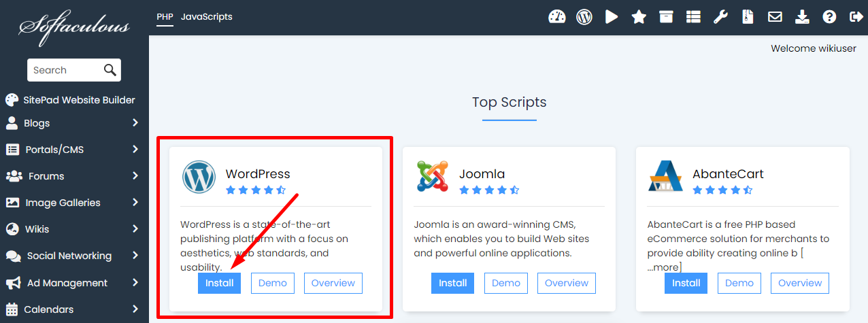Install Joomla
The height and width of the screenshot is (323, 868).
pyautogui.click(x=453, y=283)
